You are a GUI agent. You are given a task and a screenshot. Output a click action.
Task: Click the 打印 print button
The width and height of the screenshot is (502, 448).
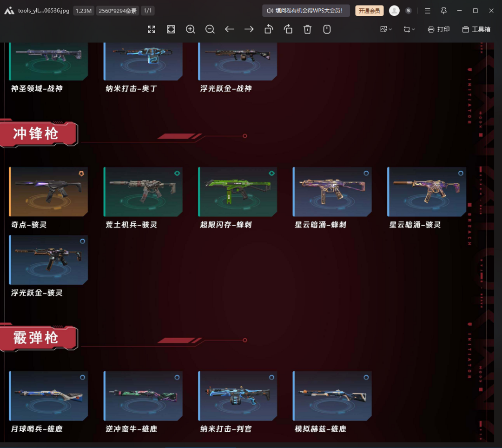point(439,29)
